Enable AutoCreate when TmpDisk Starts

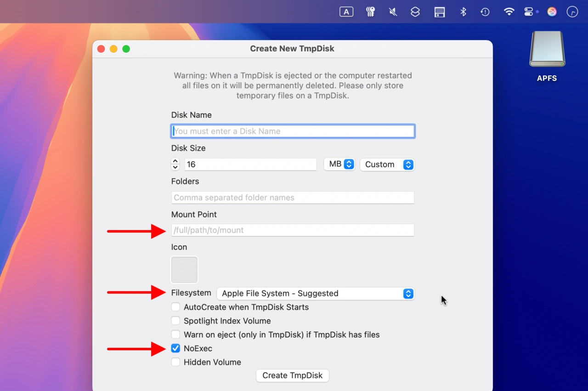[175, 307]
